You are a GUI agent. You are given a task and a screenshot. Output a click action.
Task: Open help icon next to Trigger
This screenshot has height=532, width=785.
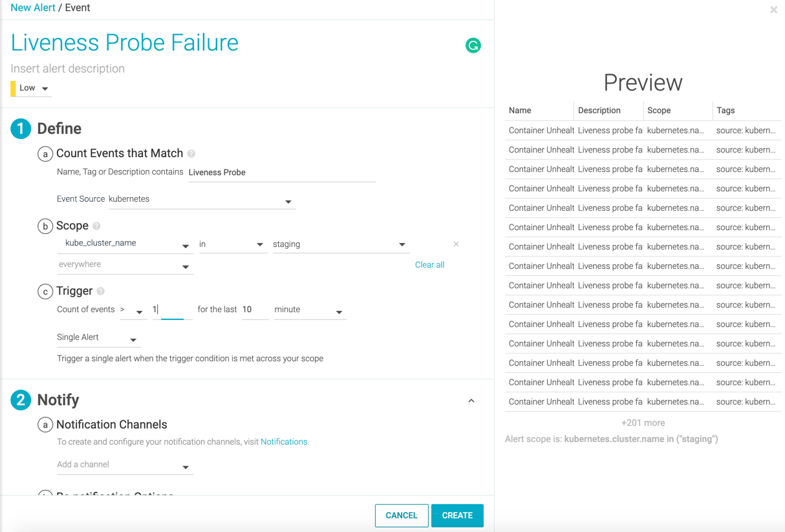101,292
